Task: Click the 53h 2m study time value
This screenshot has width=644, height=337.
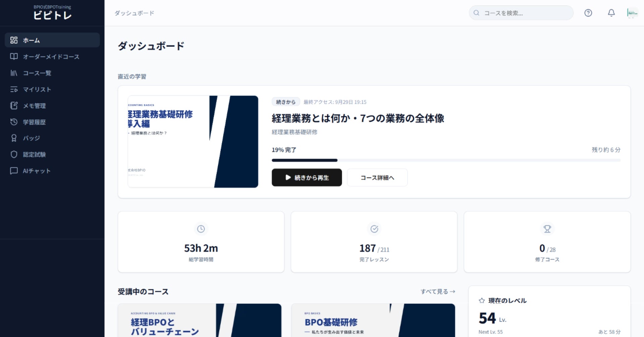Action: pos(201,248)
